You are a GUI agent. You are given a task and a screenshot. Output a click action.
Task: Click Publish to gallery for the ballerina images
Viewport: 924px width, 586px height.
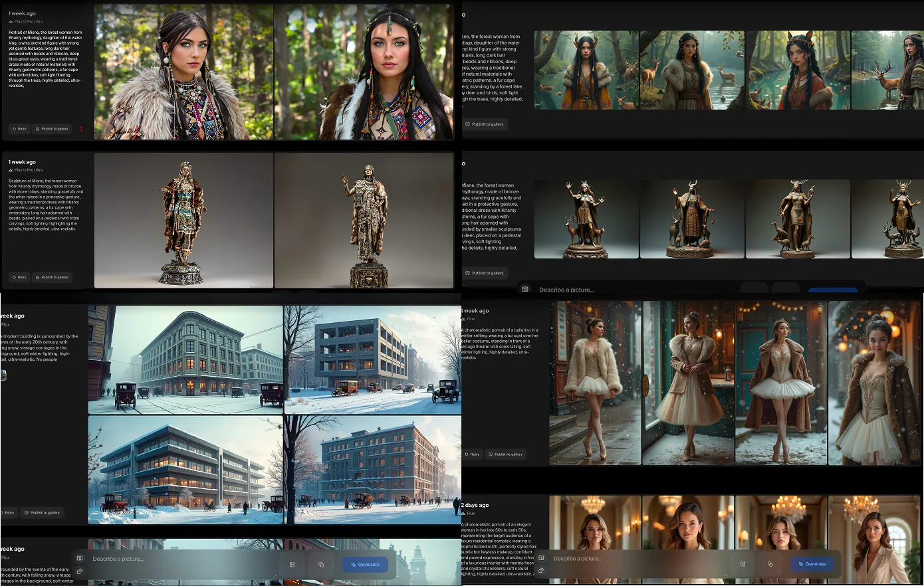coord(506,454)
